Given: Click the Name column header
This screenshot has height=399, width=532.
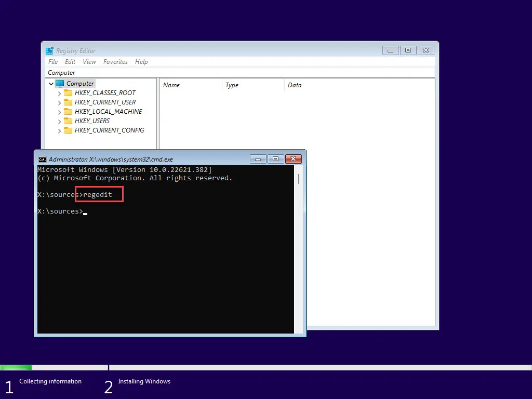Looking at the screenshot, I should click(191, 85).
